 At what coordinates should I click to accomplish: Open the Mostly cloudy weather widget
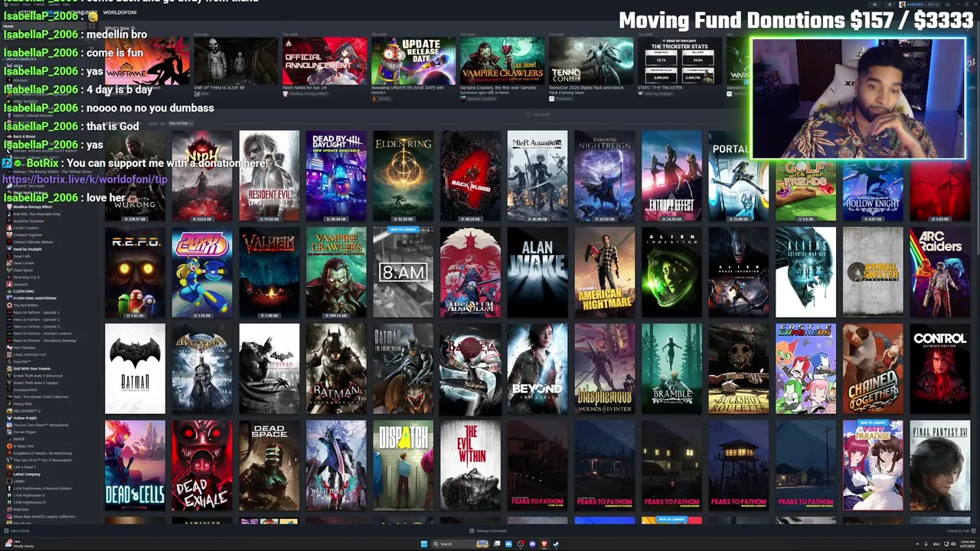click(19, 544)
